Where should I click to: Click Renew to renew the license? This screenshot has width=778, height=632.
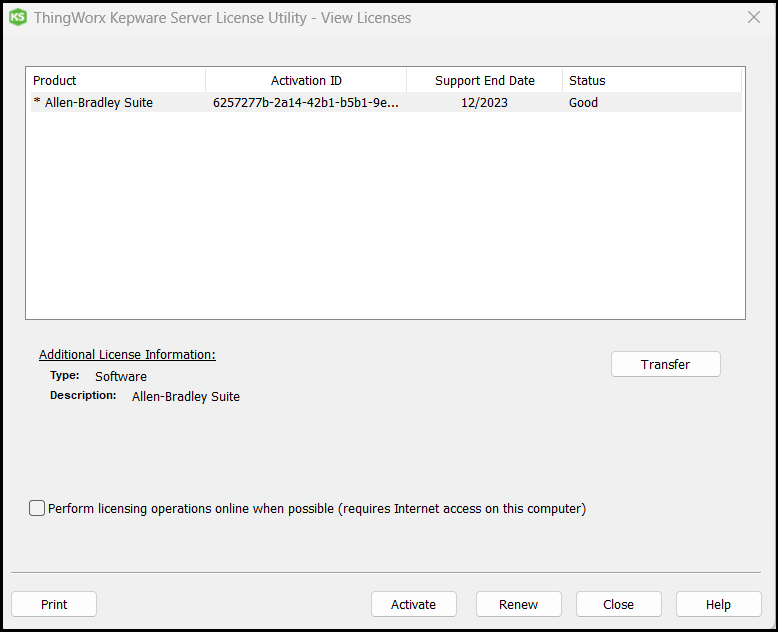click(518, 604)
